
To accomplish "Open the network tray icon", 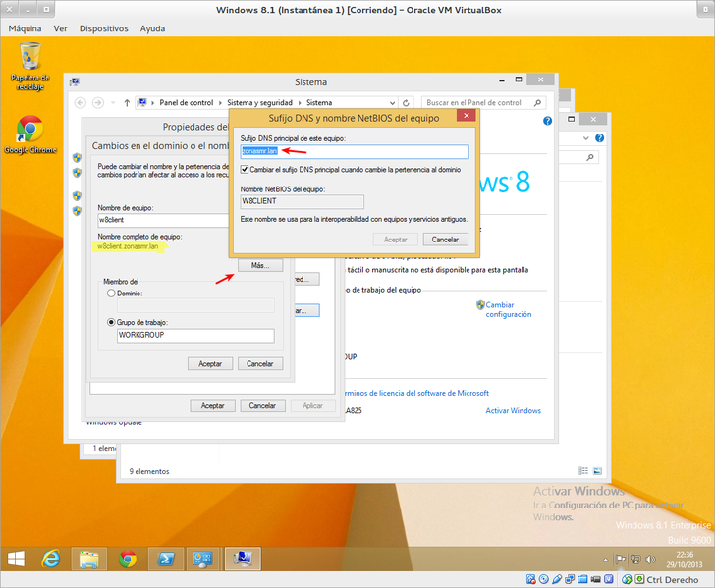I will click(x=635, y=560).
